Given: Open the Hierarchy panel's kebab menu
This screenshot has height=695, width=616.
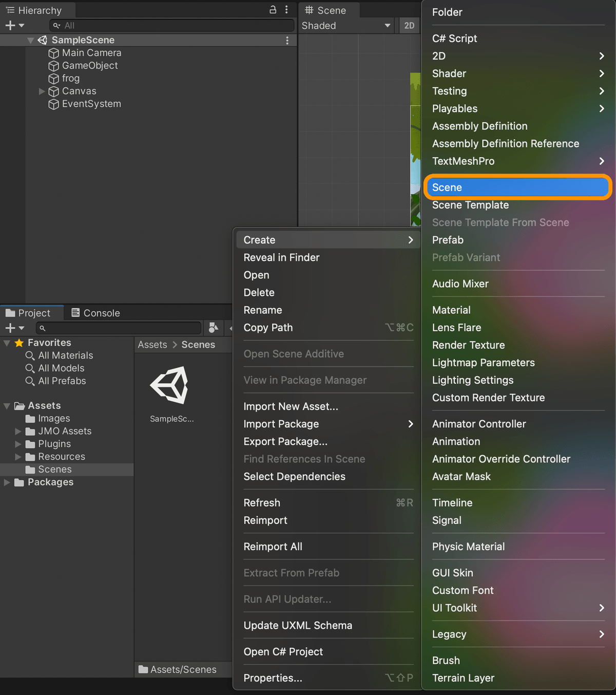Looking at the screenshot, I should tap(286, 9).
